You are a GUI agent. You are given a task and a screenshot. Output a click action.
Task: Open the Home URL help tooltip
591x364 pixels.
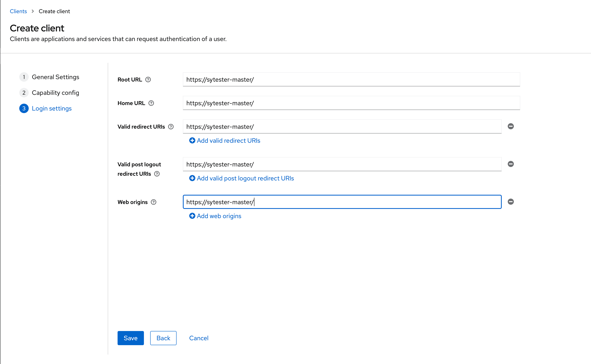(151, 103)
